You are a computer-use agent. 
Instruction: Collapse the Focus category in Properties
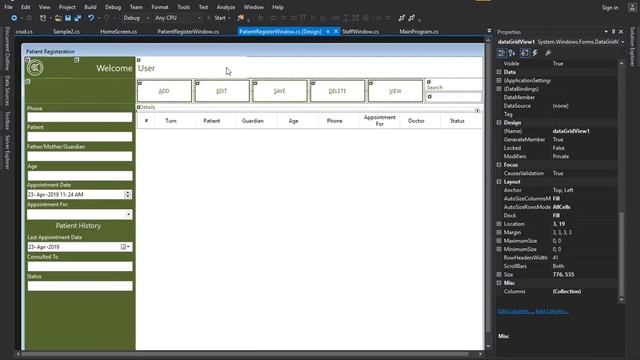(499, 165)
